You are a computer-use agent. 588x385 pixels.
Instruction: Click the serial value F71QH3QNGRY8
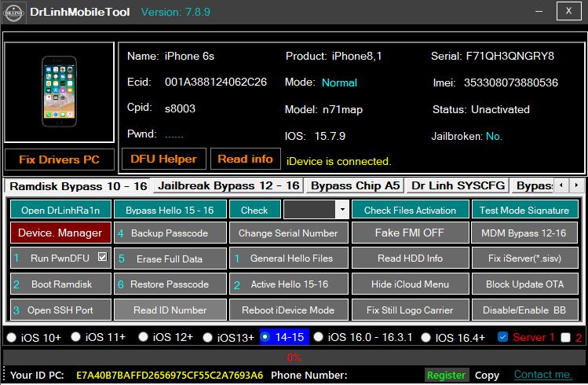click(510, 56)
